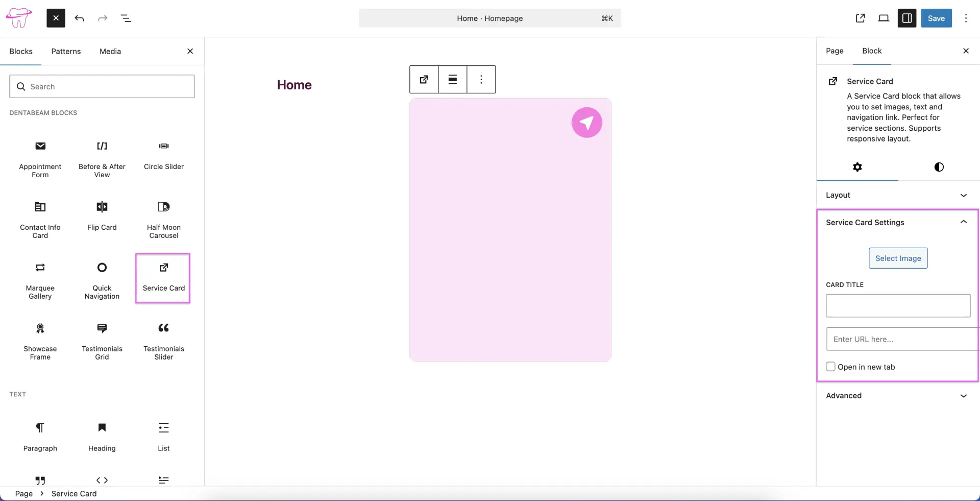Switch to the Block settings tab
The image size is (980, 501).
872,51
